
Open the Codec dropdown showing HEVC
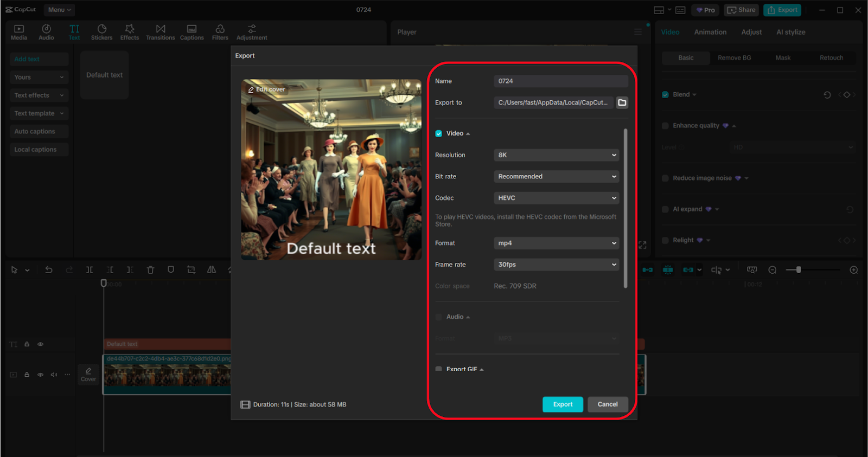557,198
